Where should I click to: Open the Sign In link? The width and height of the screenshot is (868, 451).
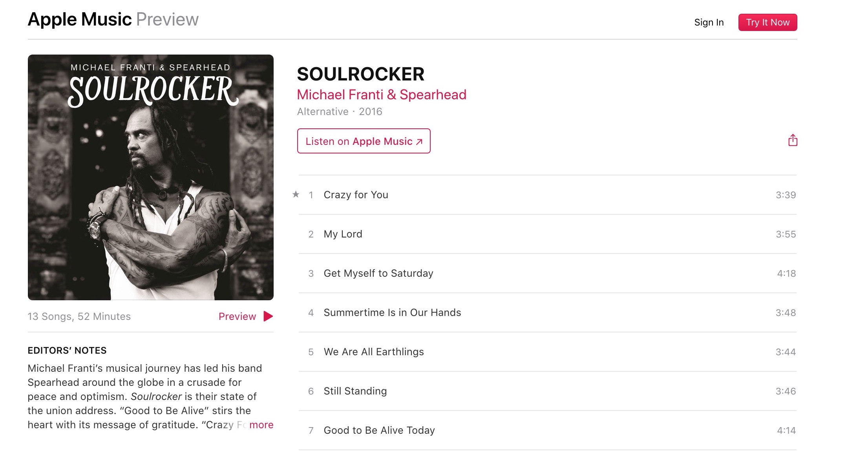point(709,22)
